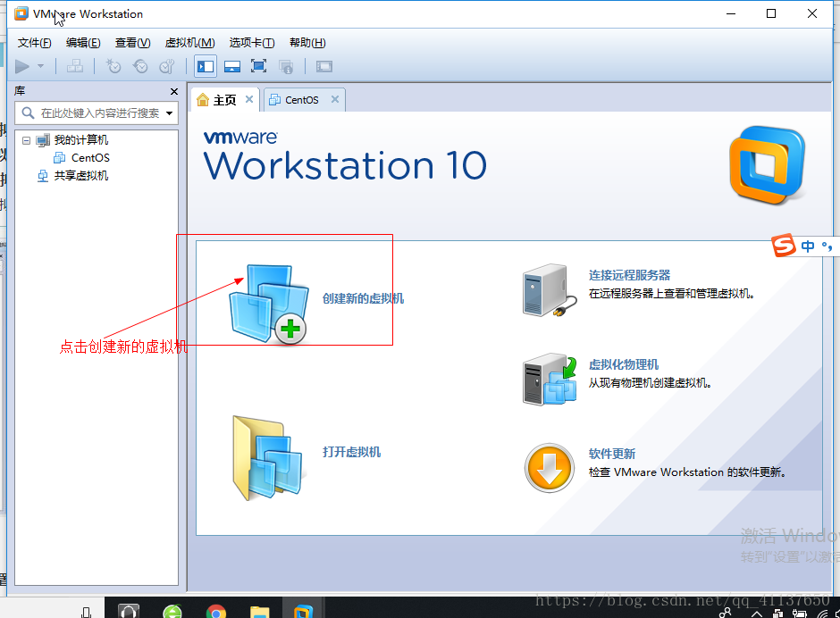Close the 库 library panel

coord(174,92)
